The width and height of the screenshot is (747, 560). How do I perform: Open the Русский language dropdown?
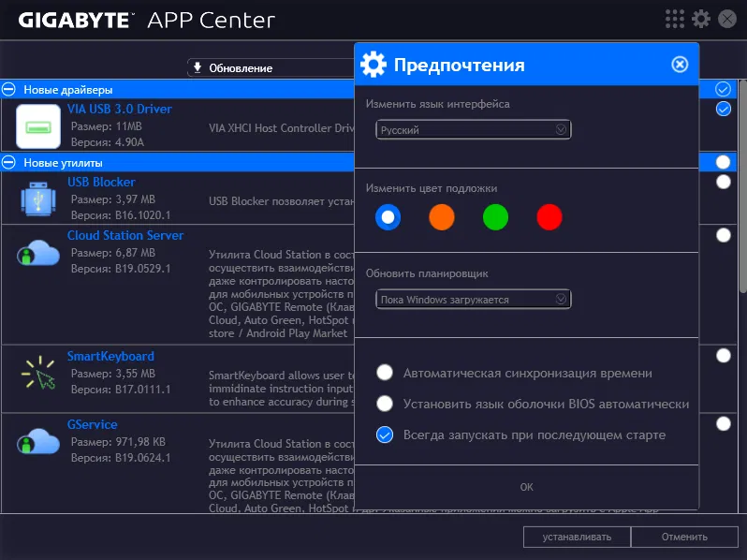tap(473, 129)
